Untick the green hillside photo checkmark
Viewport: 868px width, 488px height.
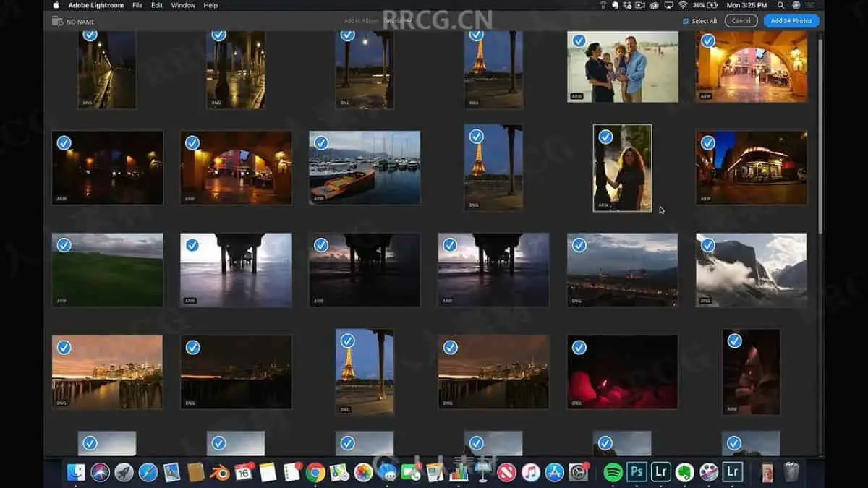(64, 245)
